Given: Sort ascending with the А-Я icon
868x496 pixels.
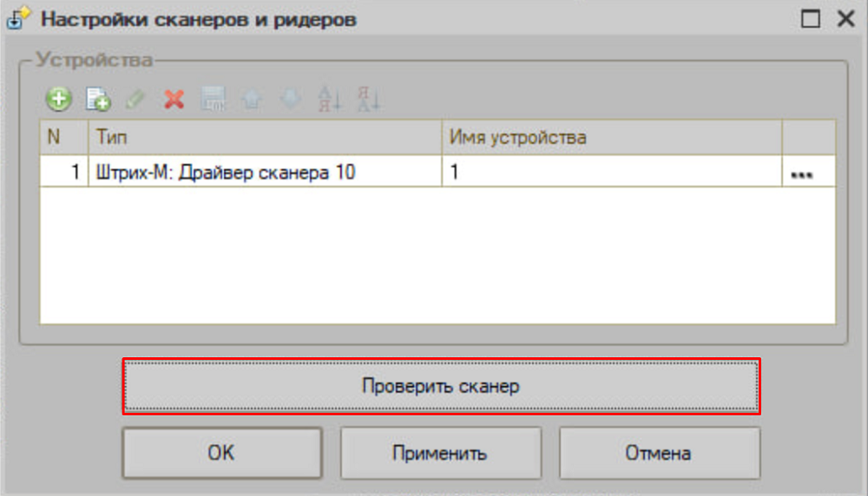Looking at the screenshot, I should coord(330,100).
